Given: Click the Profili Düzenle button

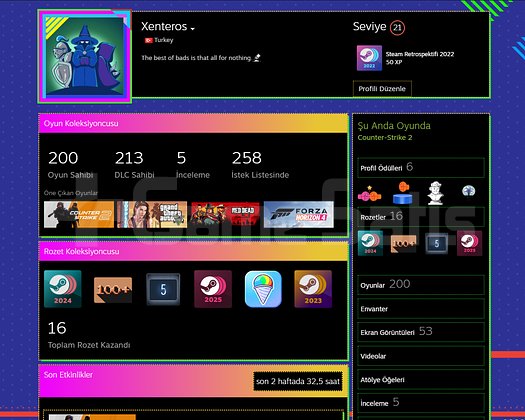Looking at the screenshot, I should (x=382, y=89).
